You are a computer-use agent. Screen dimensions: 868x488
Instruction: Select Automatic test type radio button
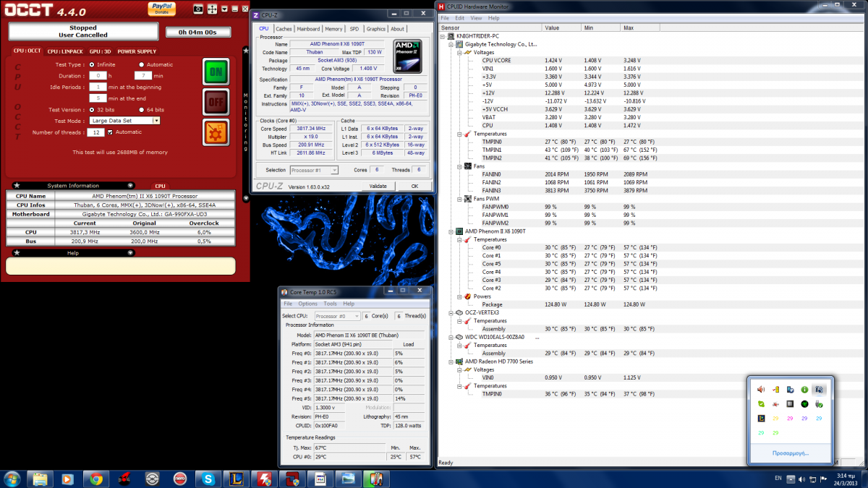point(140,64)
